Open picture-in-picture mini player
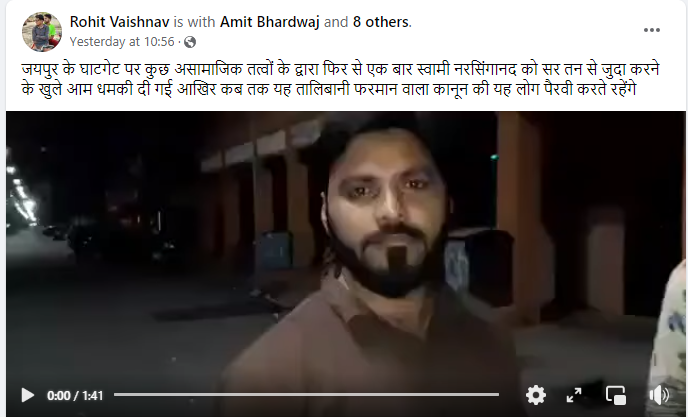688x417 pixels. click(616, 395)
